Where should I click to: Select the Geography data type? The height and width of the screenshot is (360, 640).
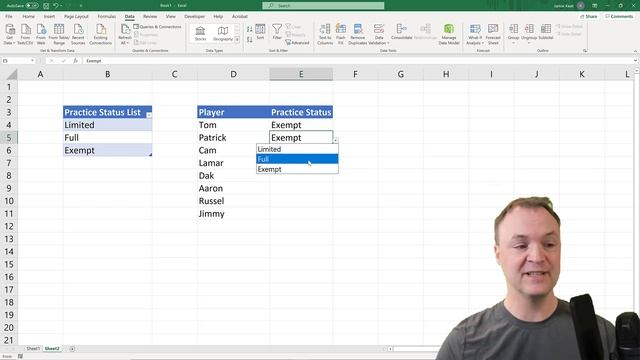pos(222,33)
